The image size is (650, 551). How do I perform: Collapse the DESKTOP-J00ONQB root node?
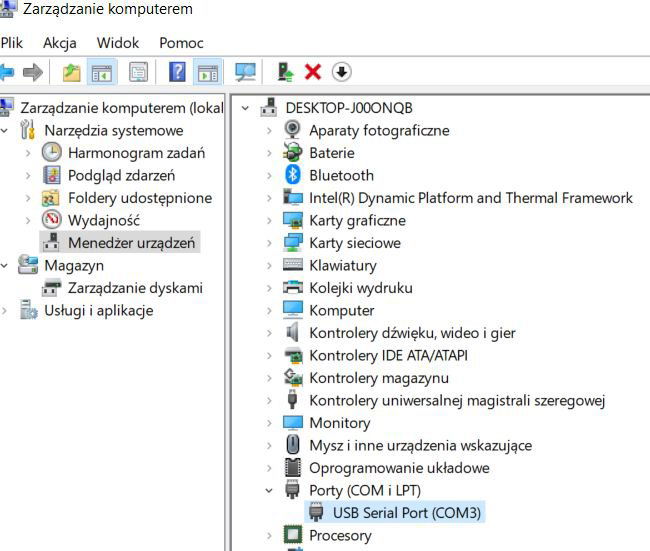(245, 108)
